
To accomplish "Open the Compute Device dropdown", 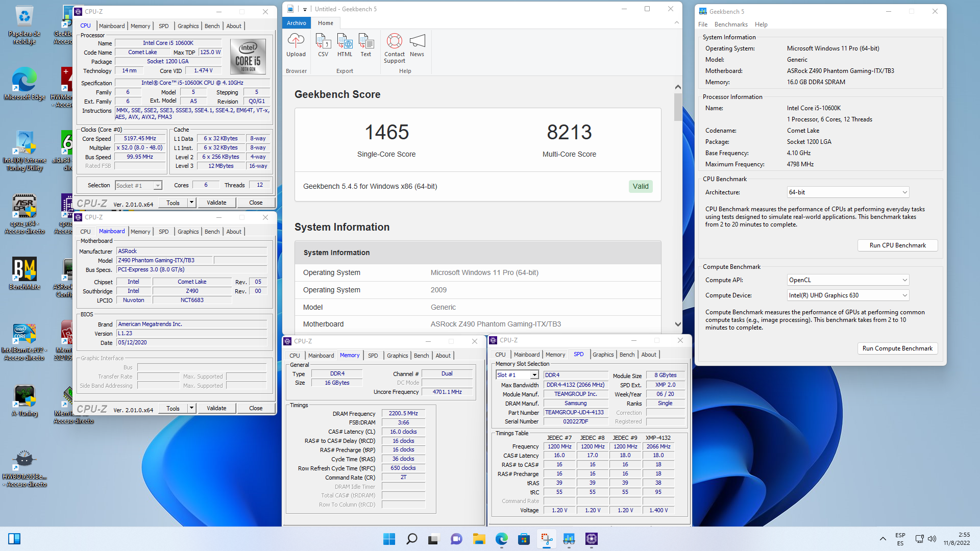I will tap(848, 295).
